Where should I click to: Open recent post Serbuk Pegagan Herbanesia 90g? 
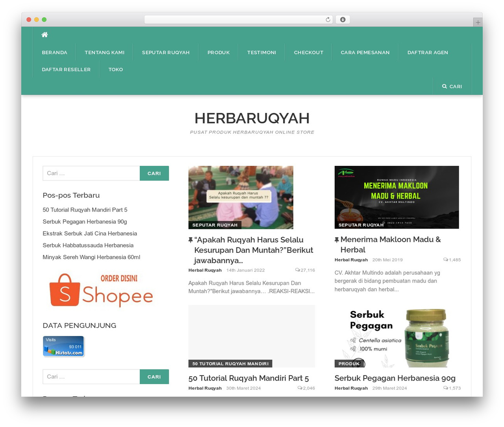[x=85, y=222]
